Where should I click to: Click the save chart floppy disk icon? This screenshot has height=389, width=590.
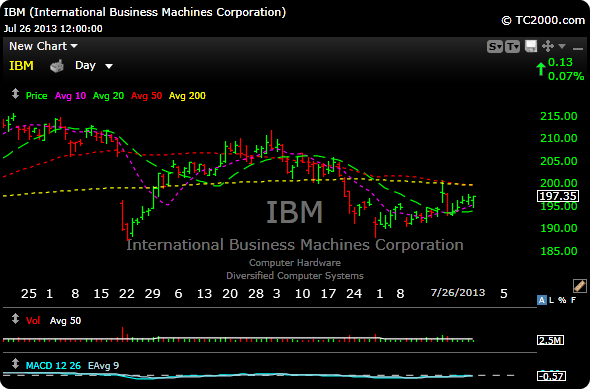tap(531, 46)
